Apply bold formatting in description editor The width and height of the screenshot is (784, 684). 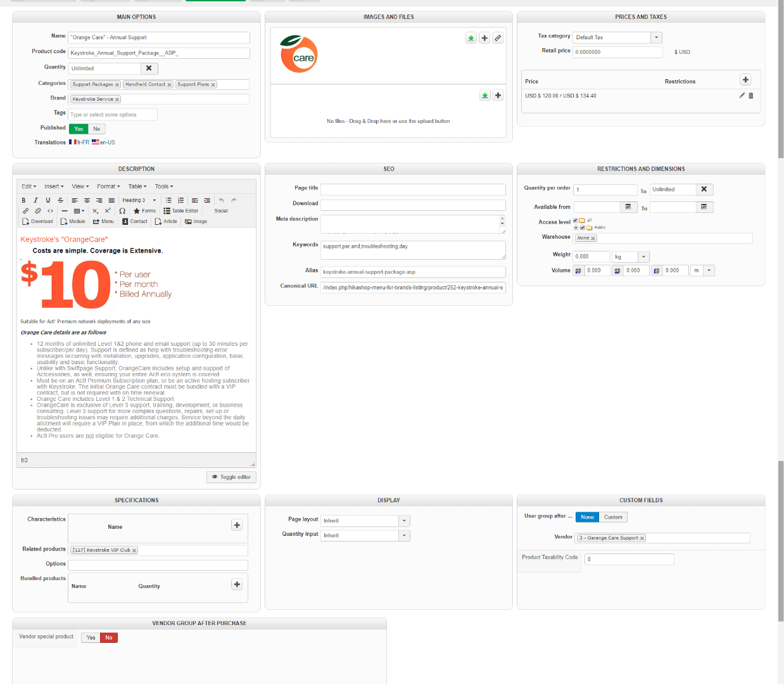(23, 200)
